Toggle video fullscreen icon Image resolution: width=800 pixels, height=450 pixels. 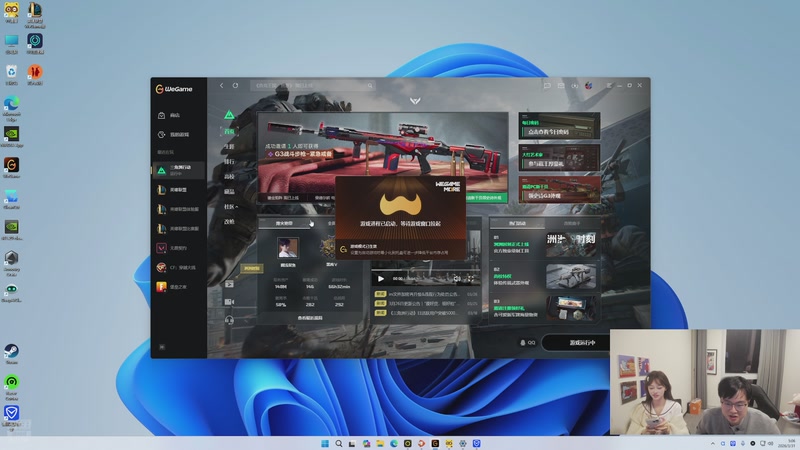470,279
